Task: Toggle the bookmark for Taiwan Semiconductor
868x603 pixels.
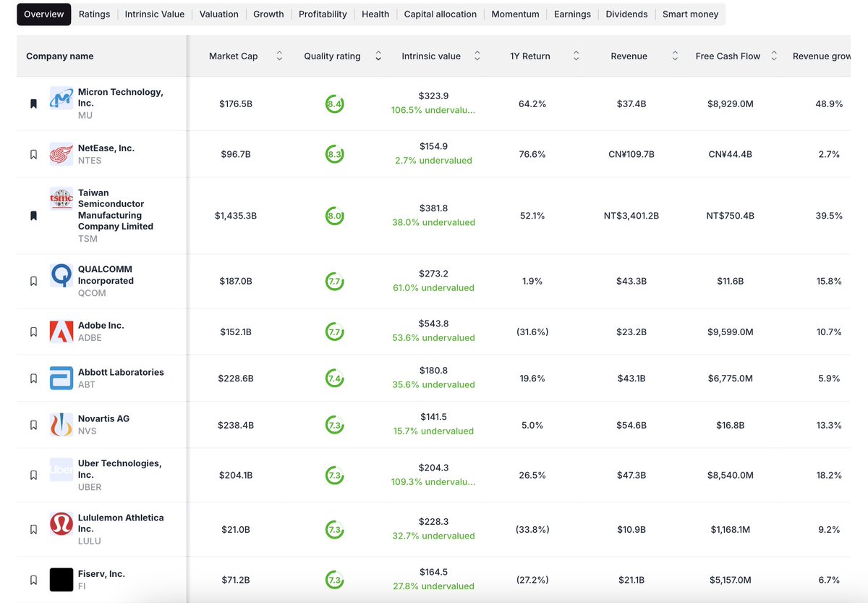Action: pyautogui.click(x=33, y=216)
